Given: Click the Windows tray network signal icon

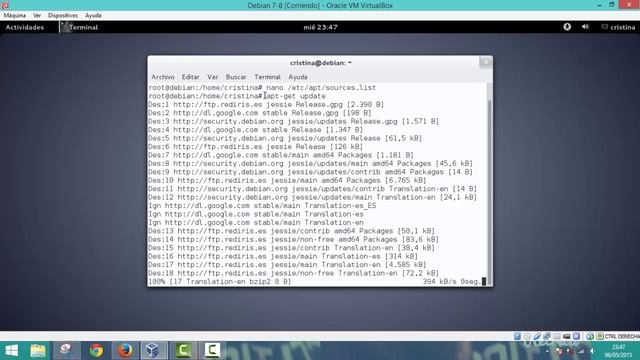Looking at the screenshot, I should click(x=581, y=351).
